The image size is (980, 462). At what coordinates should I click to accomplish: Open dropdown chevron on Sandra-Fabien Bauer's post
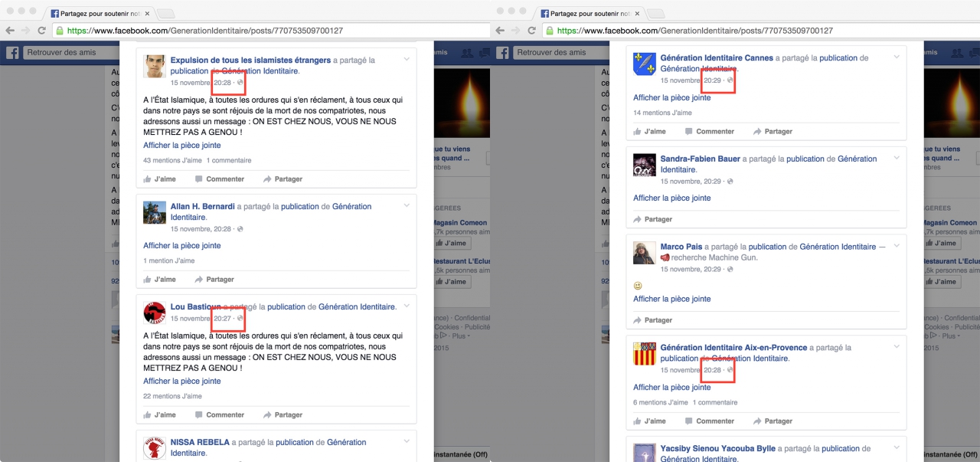tap(897, 158)
